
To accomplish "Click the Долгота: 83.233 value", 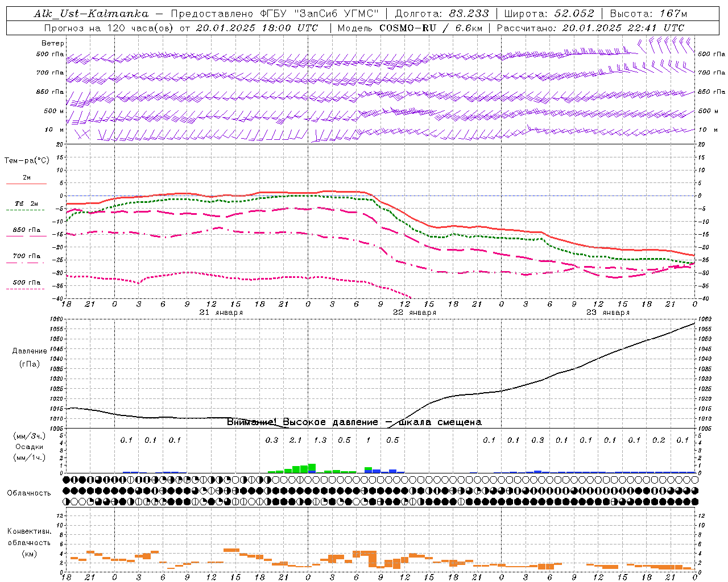I will (441, 14).
